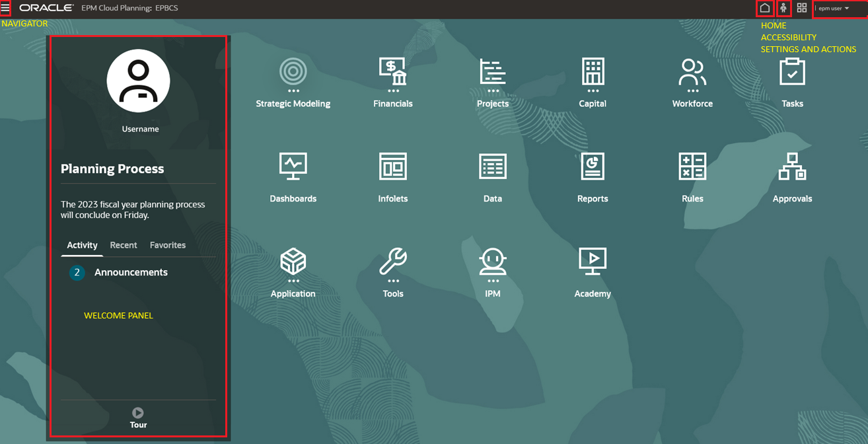Open the Projects icon
868x444 pixels.
point(493,71)
